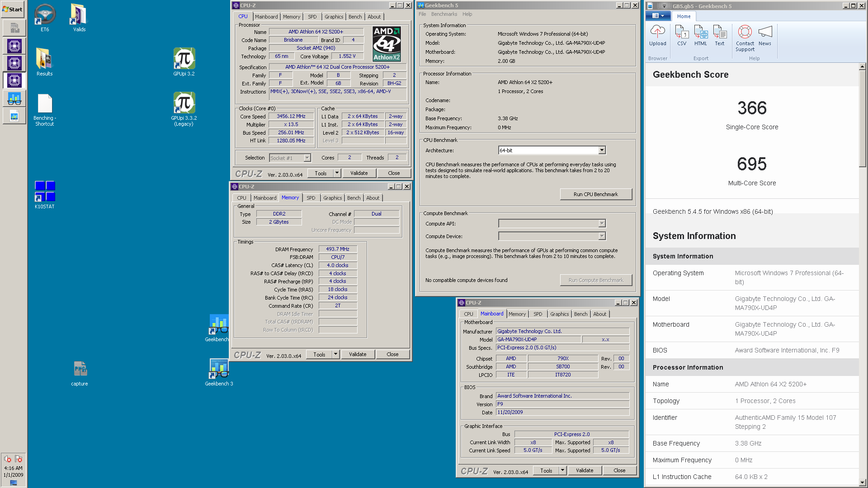
Task: Switch to GB5 results document taskbar button
Action: coord(14,116)
